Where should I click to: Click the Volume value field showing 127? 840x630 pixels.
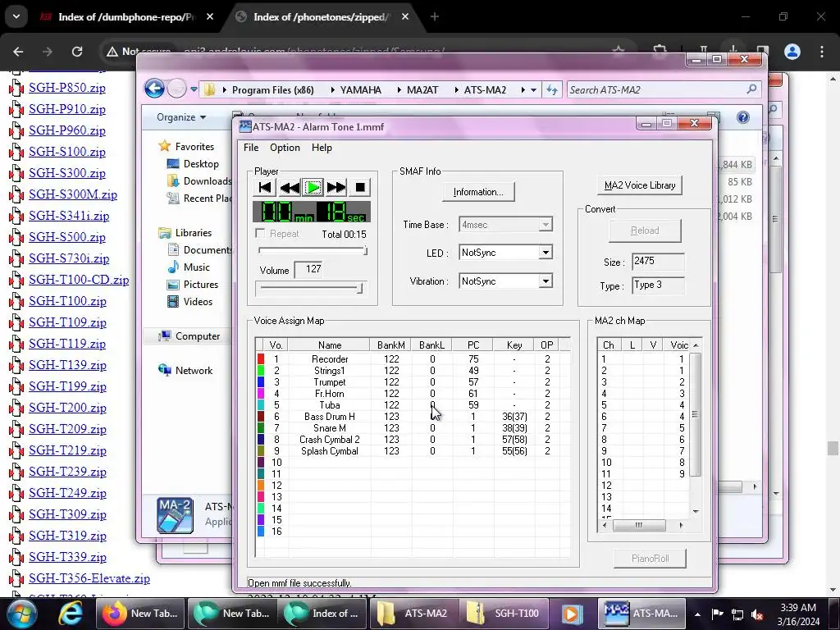point(309,269)
